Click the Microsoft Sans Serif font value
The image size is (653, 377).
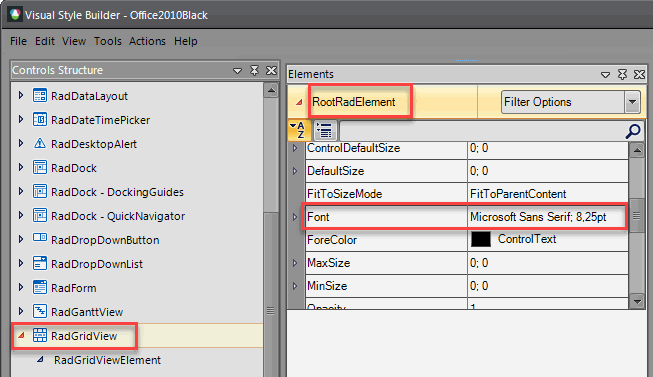pos(538,217)
